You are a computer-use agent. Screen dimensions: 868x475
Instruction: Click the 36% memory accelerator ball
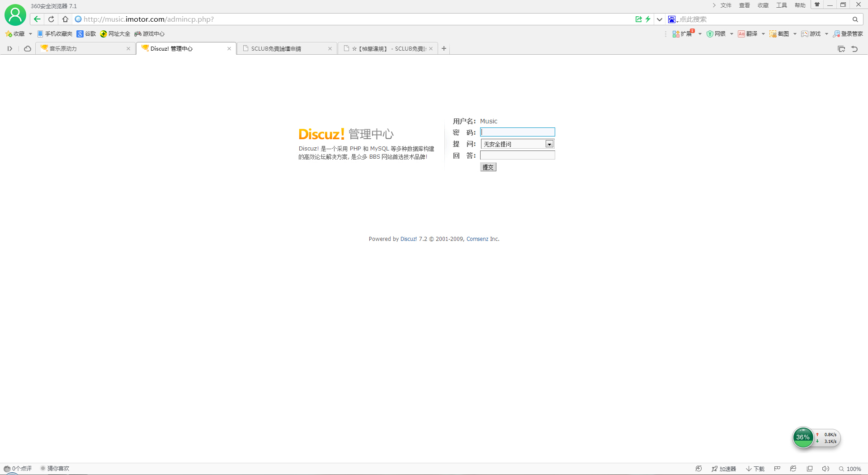tap(803, 437)
